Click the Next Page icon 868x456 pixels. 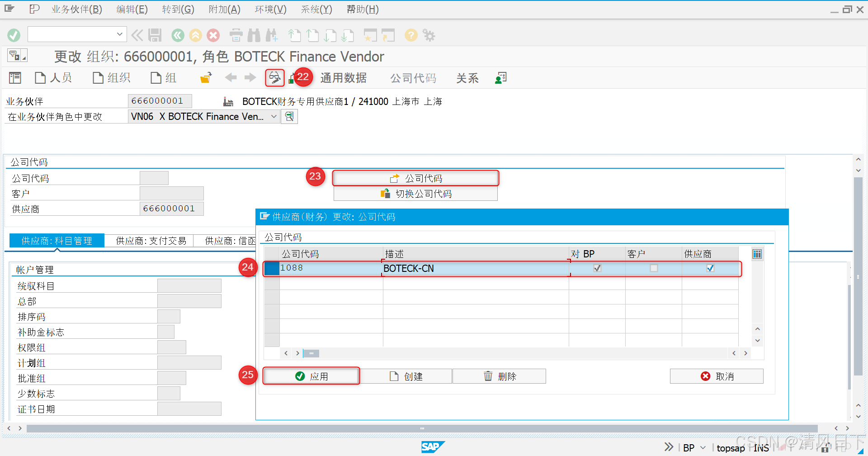tap(330, 35)
